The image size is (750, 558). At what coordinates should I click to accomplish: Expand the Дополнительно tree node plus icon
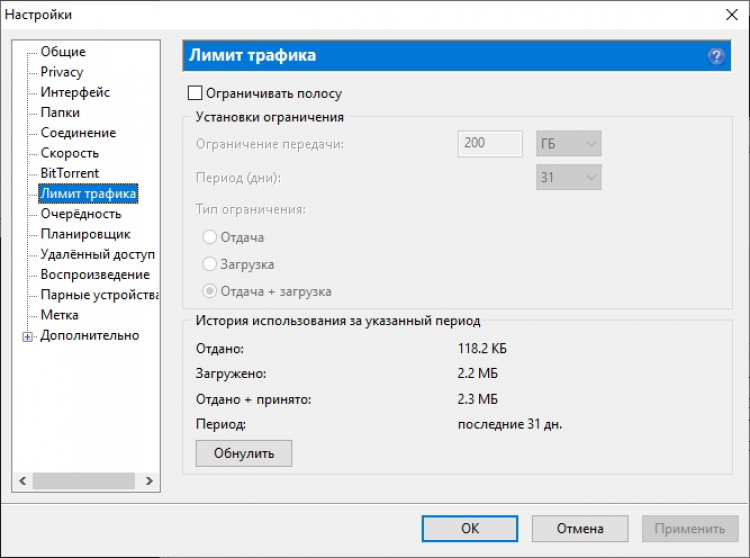28,337
